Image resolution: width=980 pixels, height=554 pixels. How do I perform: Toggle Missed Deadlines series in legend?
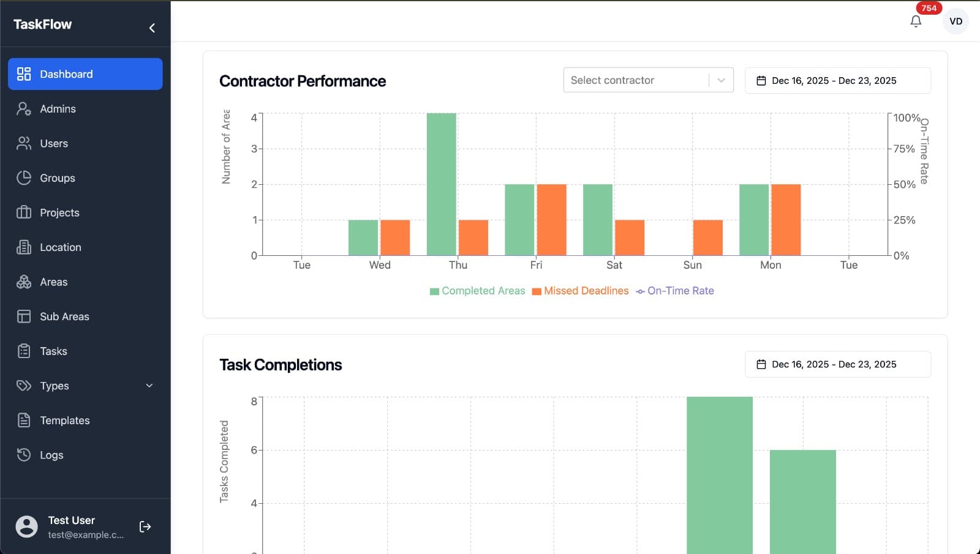tap(580, 291)
